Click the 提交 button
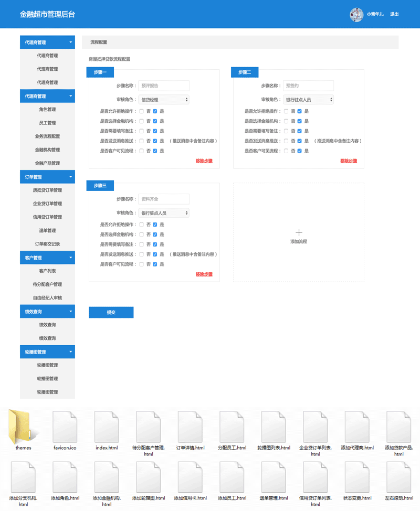Screen dimensions: 420x511 click(x=111, y=313)
